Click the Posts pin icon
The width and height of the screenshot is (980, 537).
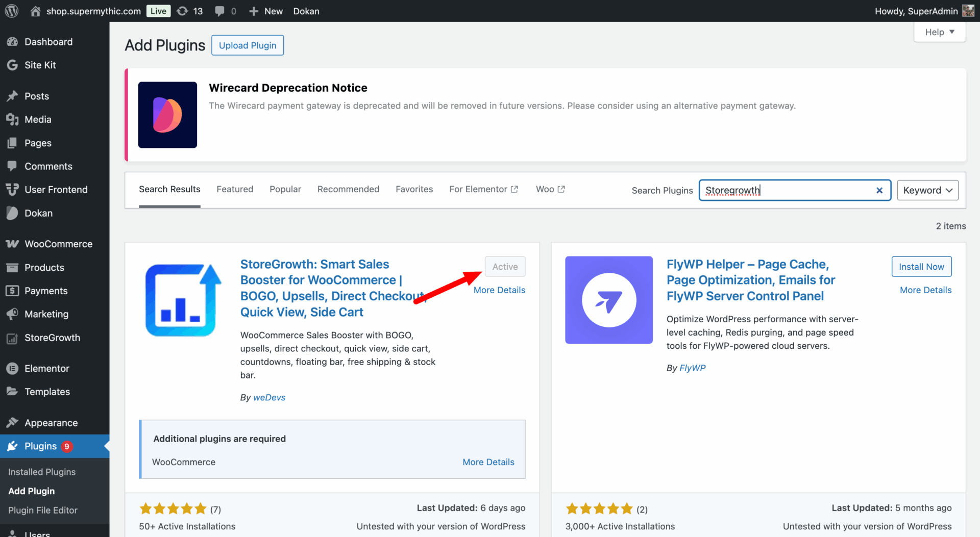click(12, 96)
